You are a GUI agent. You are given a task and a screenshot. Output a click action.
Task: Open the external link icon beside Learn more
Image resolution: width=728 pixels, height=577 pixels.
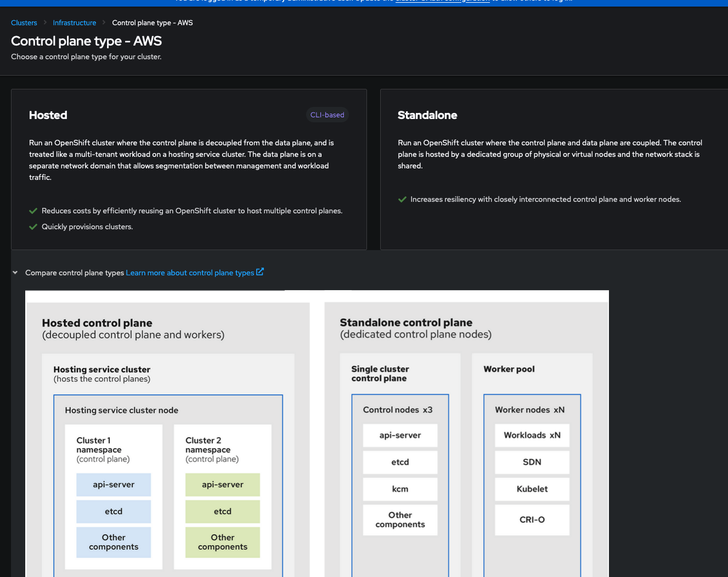pyautogui.click(x=260, y=271)
